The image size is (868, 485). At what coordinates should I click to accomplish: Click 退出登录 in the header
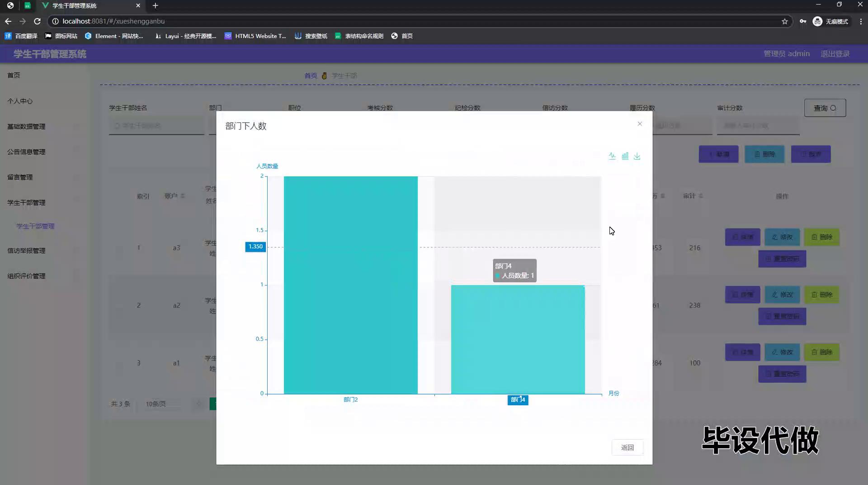point(835,54)
